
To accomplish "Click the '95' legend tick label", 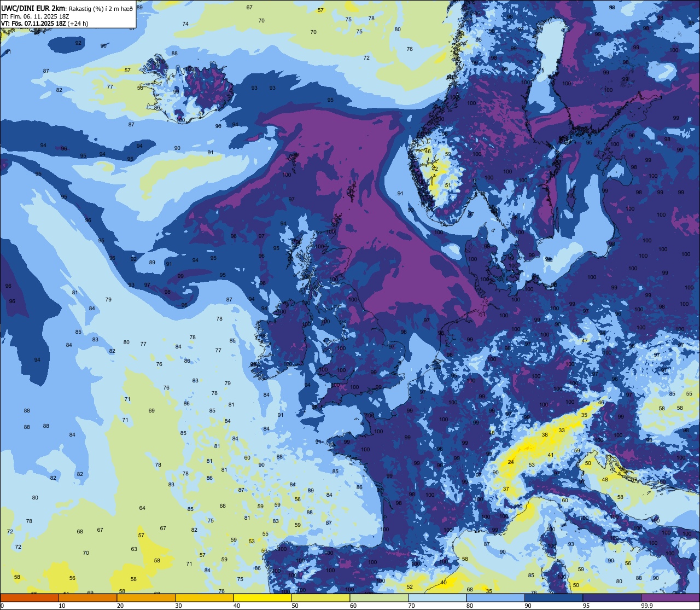I will click(x=586, y=606).
